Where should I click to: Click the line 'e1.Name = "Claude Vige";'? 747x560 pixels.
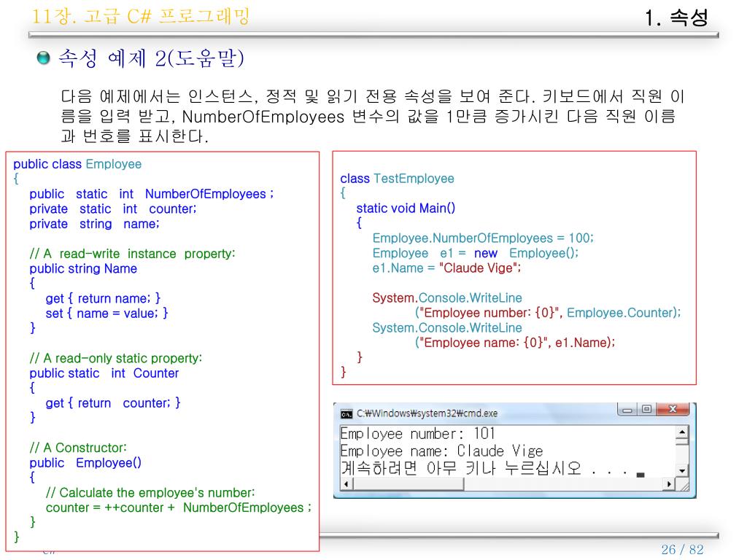point(446,268)
